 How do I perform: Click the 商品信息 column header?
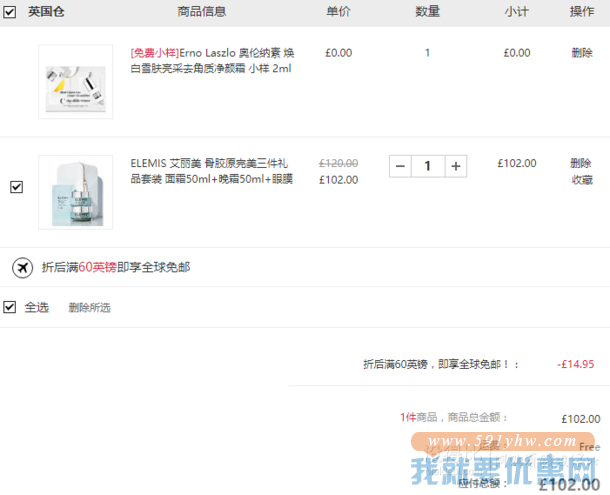tap(202, 12)
